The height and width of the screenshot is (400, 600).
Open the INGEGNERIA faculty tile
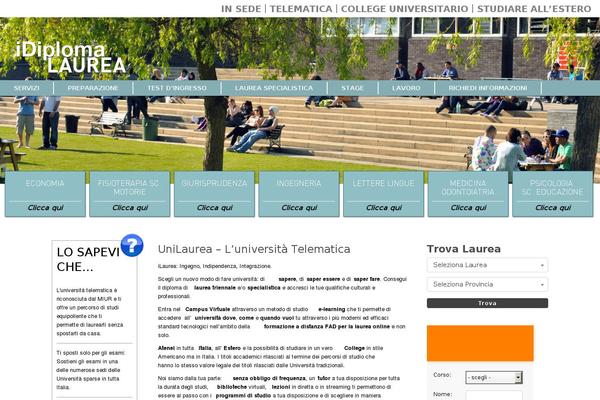click(x=299, y=194)
